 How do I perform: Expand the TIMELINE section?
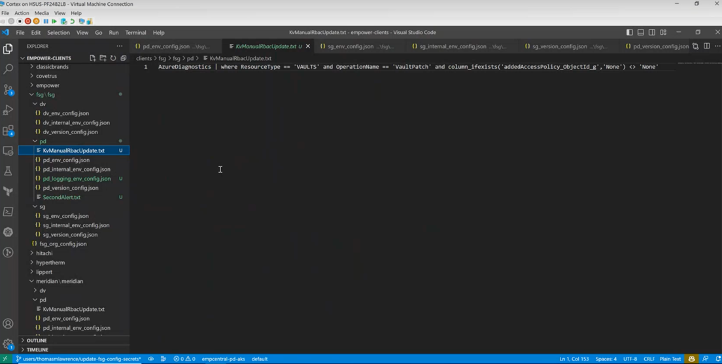[37, 350]
